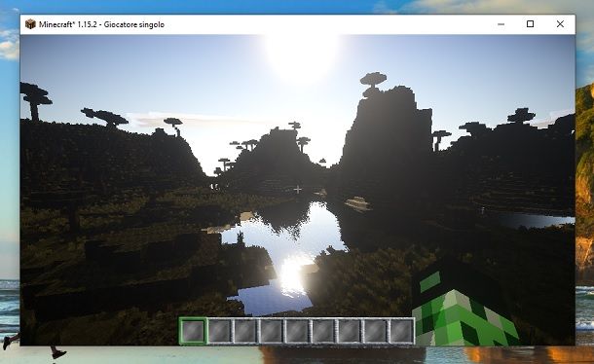Maximize the Minecraft window
The width and height of the screenshot is (594, 364).
(x=530, y=24)
